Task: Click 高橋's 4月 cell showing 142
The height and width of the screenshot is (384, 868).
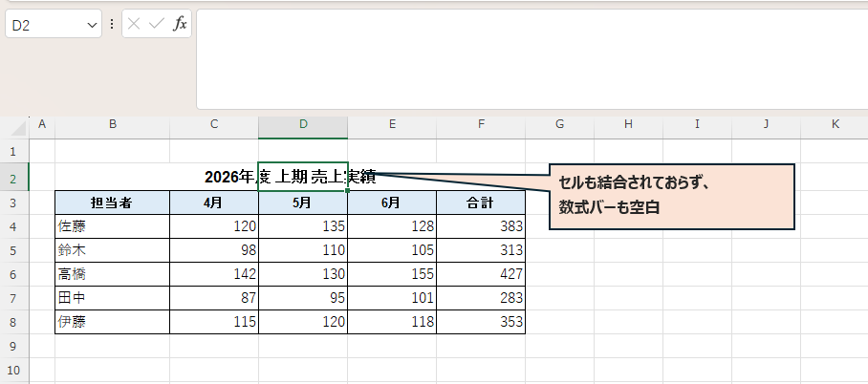Action: 214,274
